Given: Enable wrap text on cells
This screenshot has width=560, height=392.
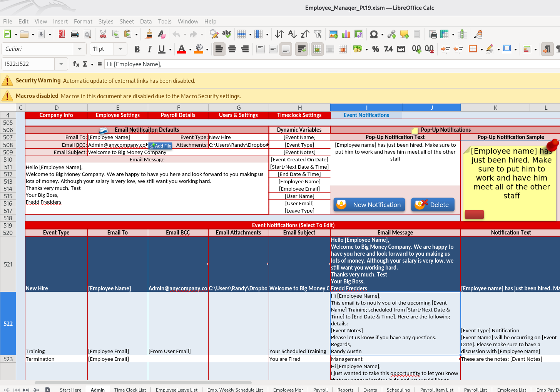Looking at the screenshot, I should [x=302, y=49].
